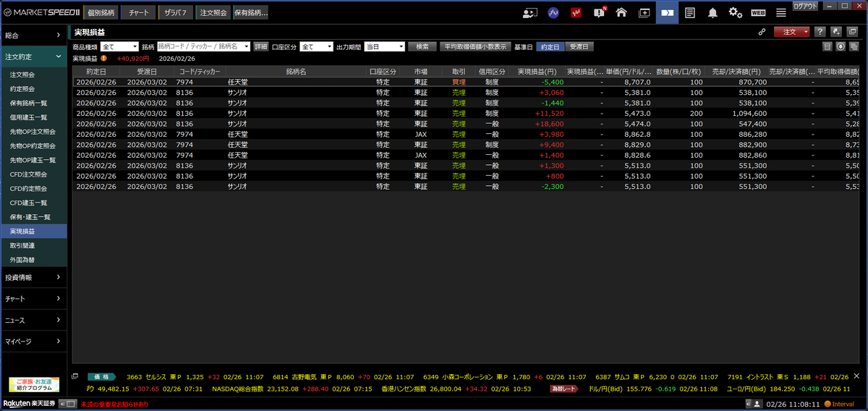This screenshot has height=411, width=868.
Task: Collapse the 注文約定 sidebar section
Action: pos(33,56)
